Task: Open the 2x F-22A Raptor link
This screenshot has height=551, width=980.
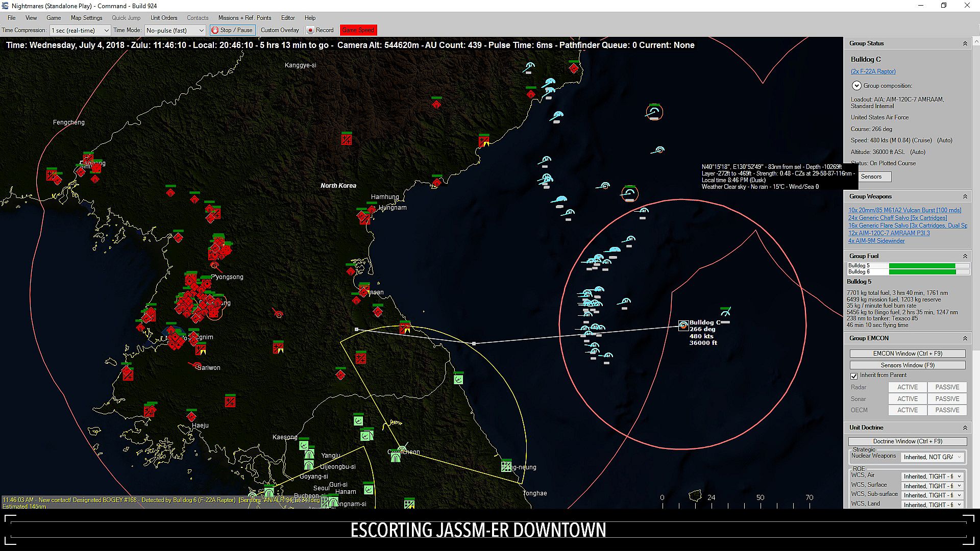Action: [x=873, y=71]
